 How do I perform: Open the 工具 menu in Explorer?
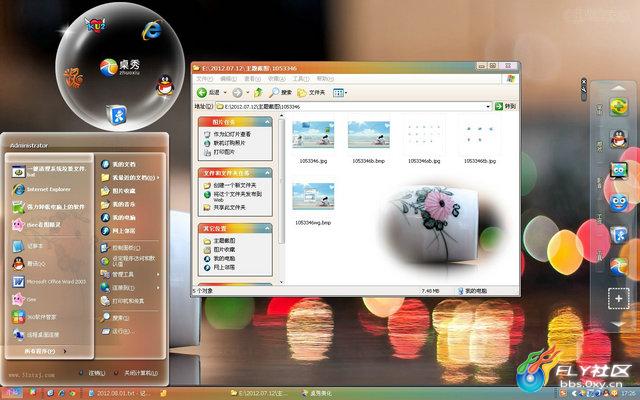click(301, 78)
